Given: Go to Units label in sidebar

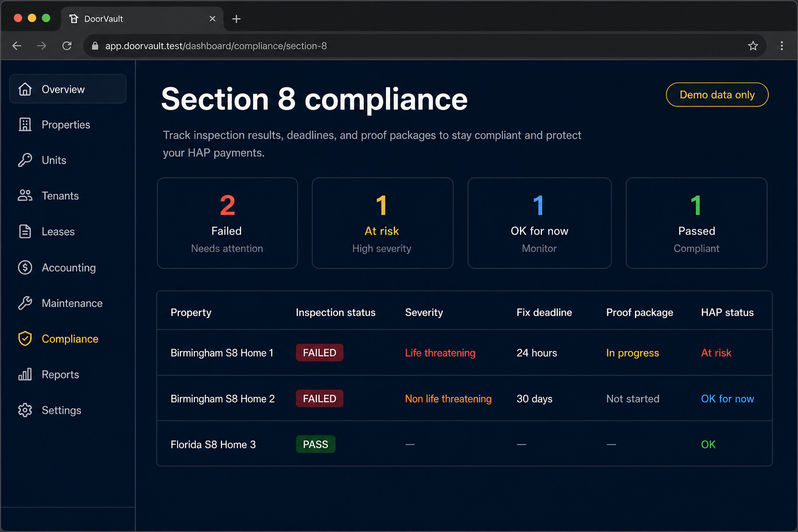Looking at the screenshot, I should (54, 160).
